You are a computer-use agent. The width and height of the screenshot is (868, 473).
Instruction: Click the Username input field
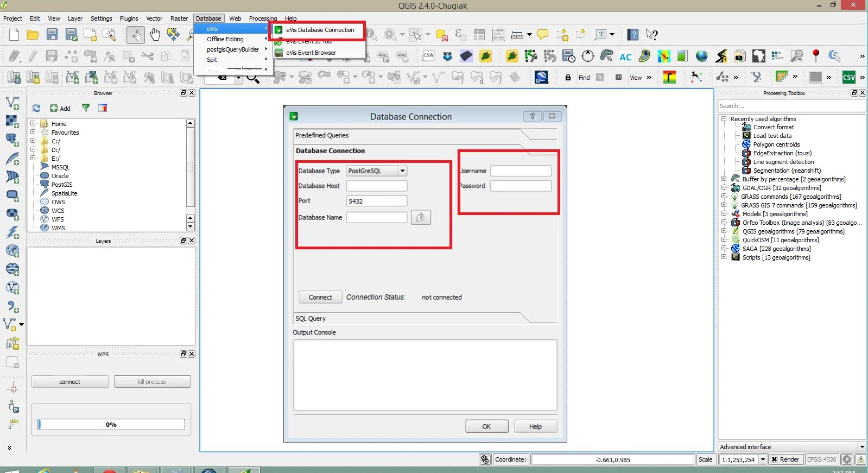coord(521,171)
